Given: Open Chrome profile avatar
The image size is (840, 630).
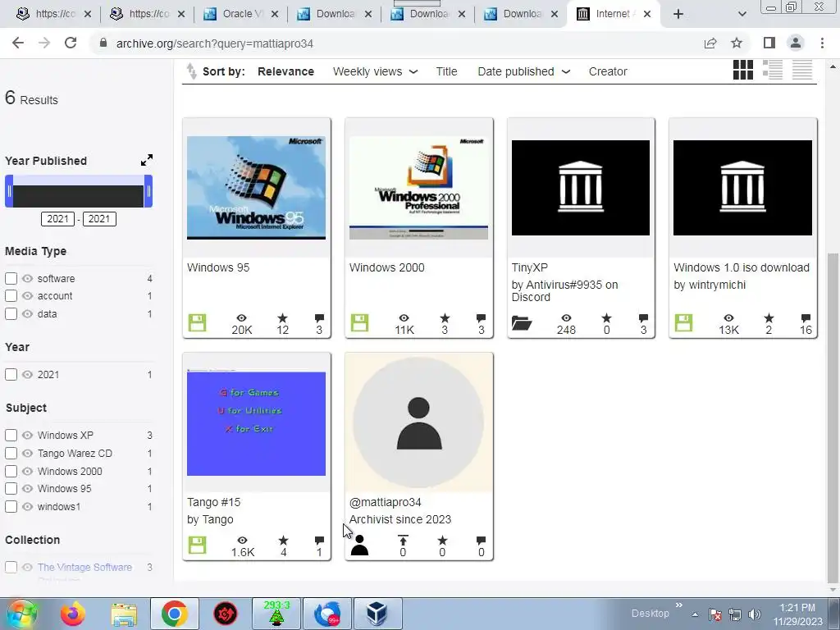Looking at the screenshot, I should click(796, 43).
